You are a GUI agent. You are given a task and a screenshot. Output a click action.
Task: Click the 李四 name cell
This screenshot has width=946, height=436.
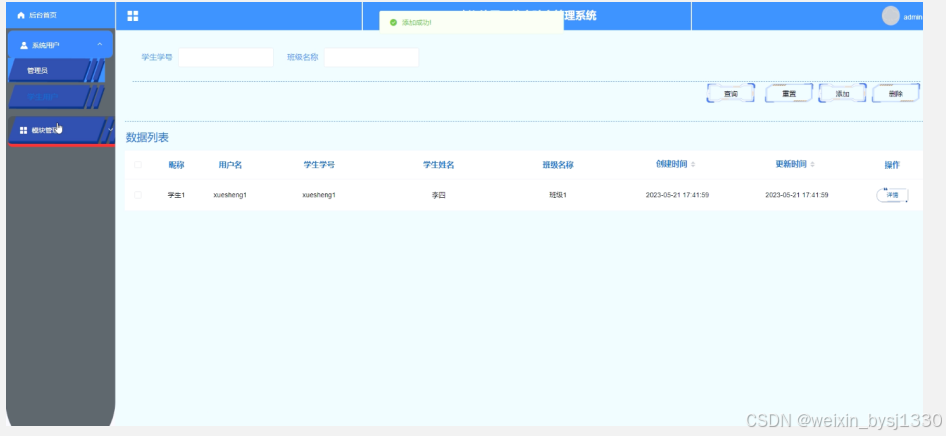439,195
